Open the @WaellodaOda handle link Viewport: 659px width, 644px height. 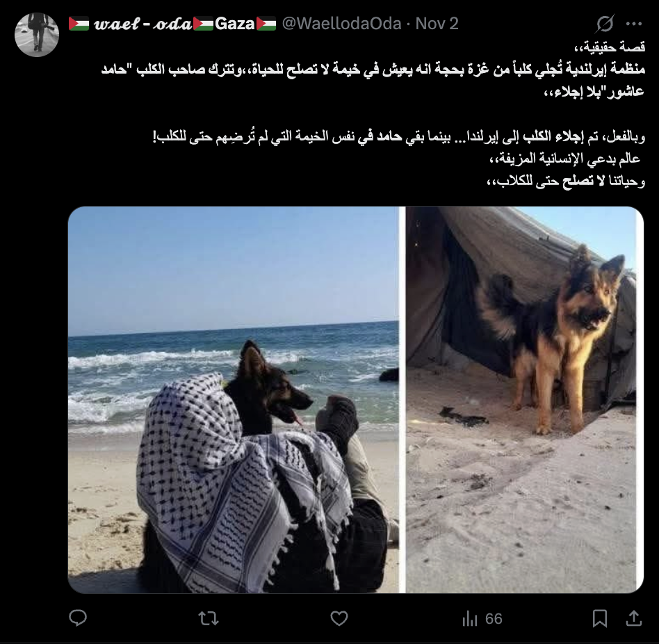pyautogui.click(x=341, y=24)
